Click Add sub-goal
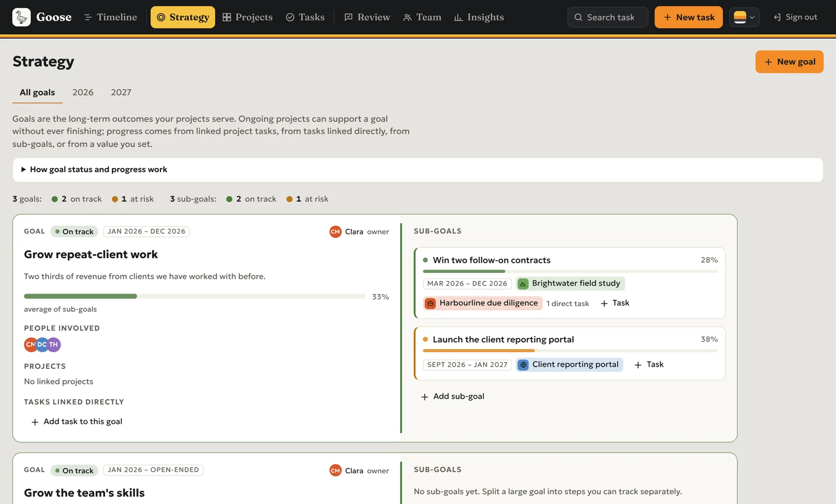This screenshot has width=836, height=504. (x=453, y=396)
